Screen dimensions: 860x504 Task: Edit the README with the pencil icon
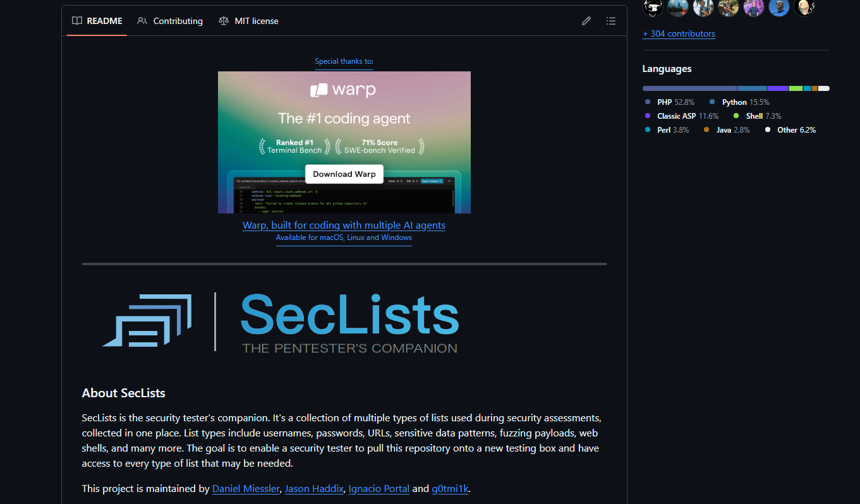click(x=586, y=21)
